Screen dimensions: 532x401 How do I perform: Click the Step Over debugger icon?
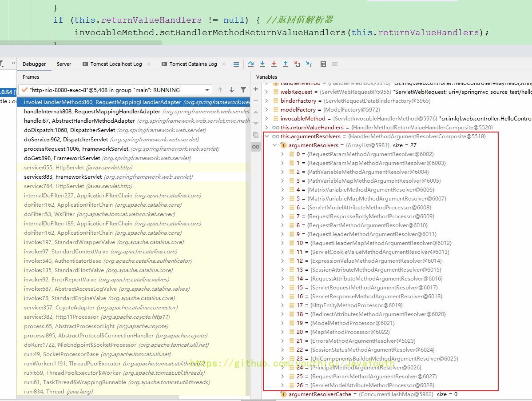point(251,64)
